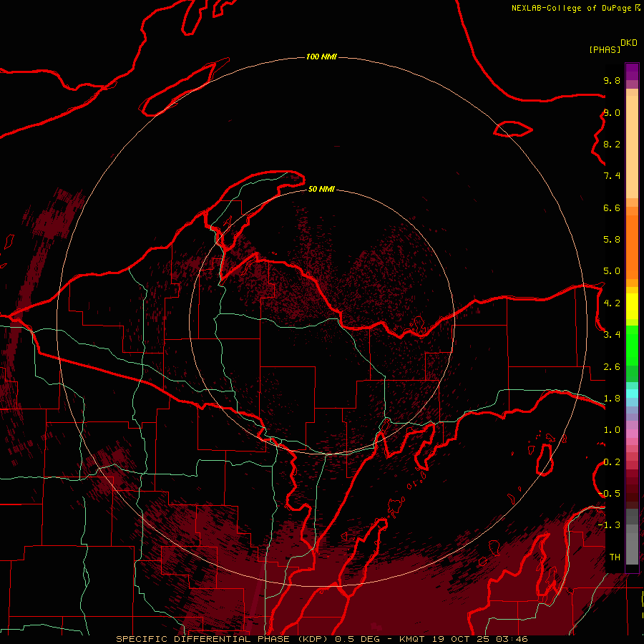Image resolution: width=644 pixels, height=644 pixels.
Task: Click the 1.0 value on the color scale
Action: [612, 430]
